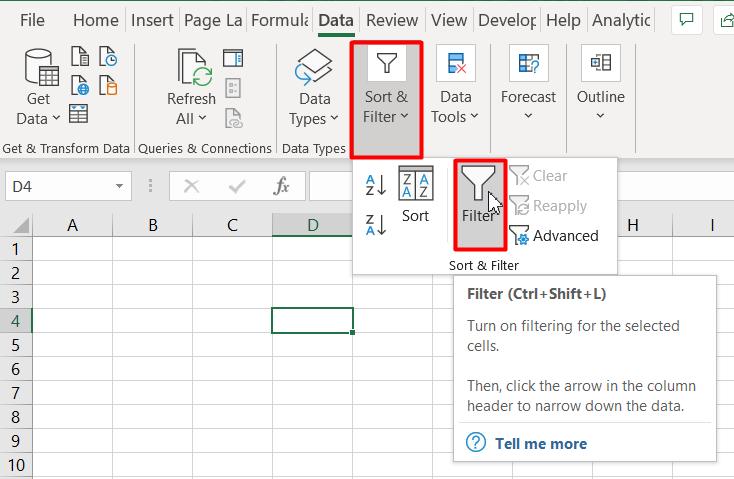The height and width of the screenshot is (479, 734).
Task: Click the Name Box showing D4
Action: click(58, 186)
